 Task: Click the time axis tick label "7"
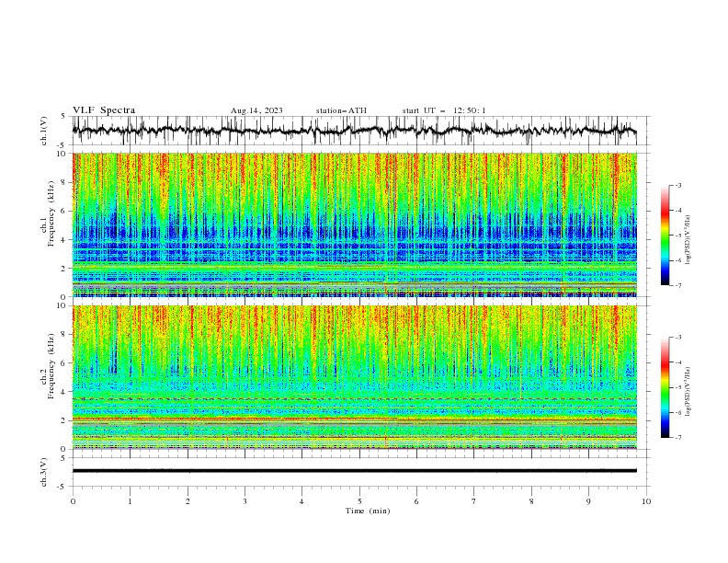click(x=474, y=501)
